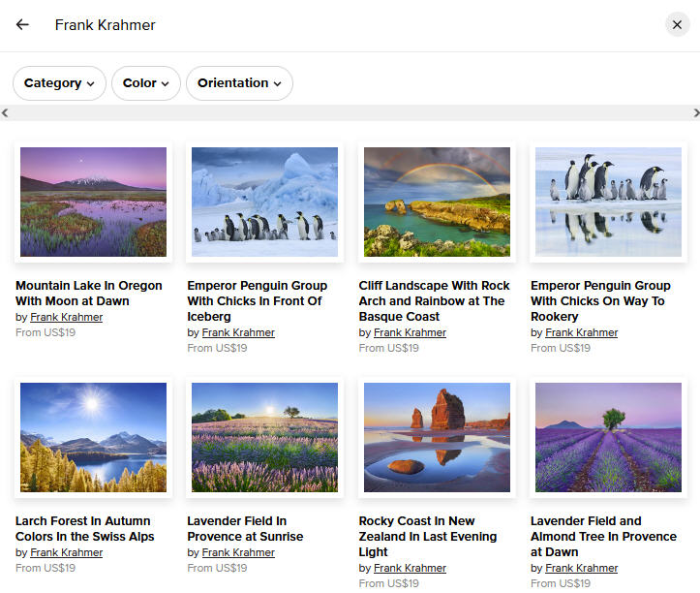Go back using the left arrow icon
Image resolution: width=700 pixels, height=593 pixels.
(22, 24)
